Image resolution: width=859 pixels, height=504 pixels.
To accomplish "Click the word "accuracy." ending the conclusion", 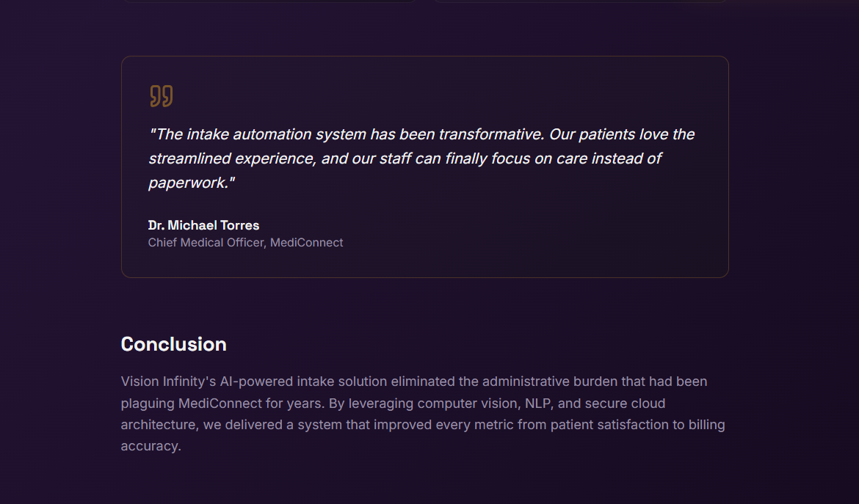I will (151, 446).
